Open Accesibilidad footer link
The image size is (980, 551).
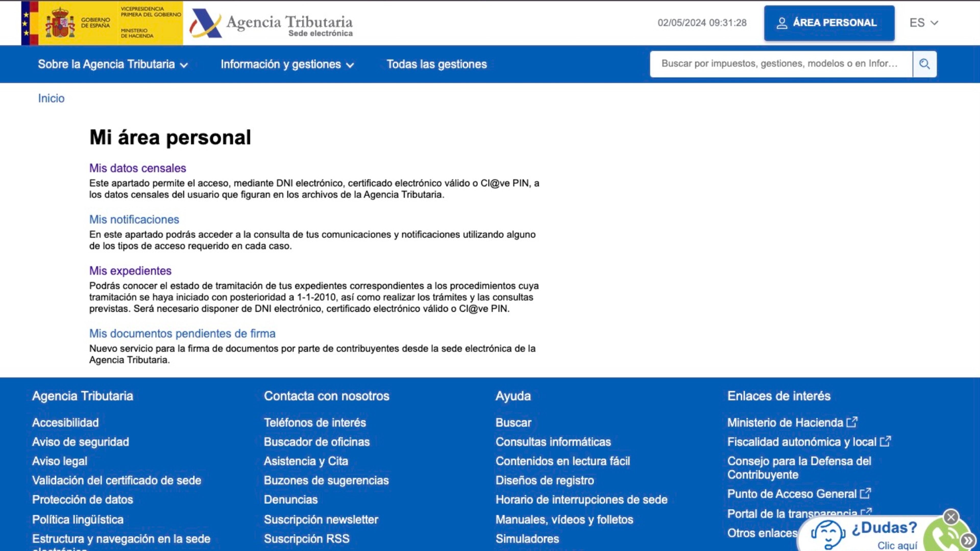click(x=65, y=422)
